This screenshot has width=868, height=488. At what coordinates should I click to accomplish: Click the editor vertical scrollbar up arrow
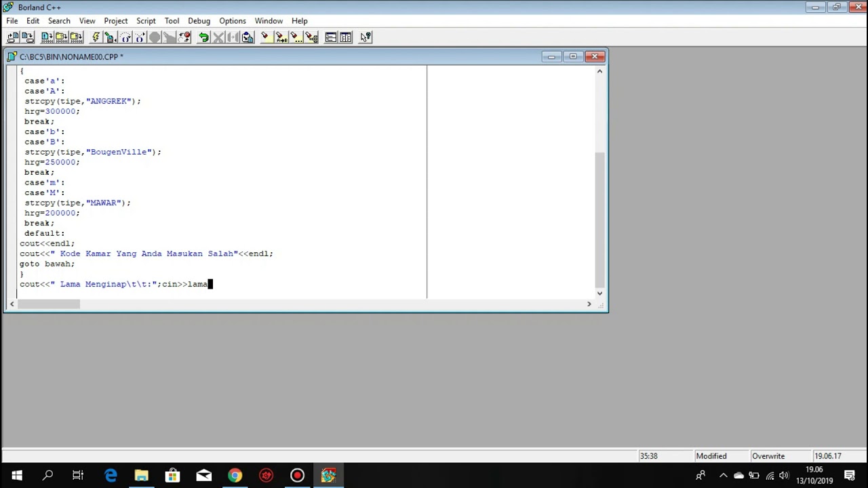(599, 71)
